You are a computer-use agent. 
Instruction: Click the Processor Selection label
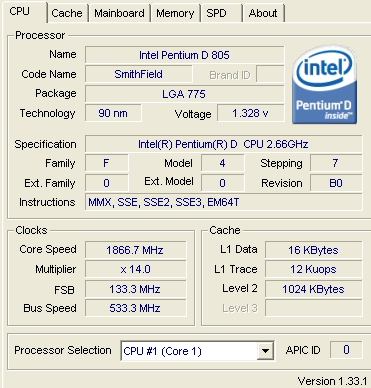click(63, 350)
